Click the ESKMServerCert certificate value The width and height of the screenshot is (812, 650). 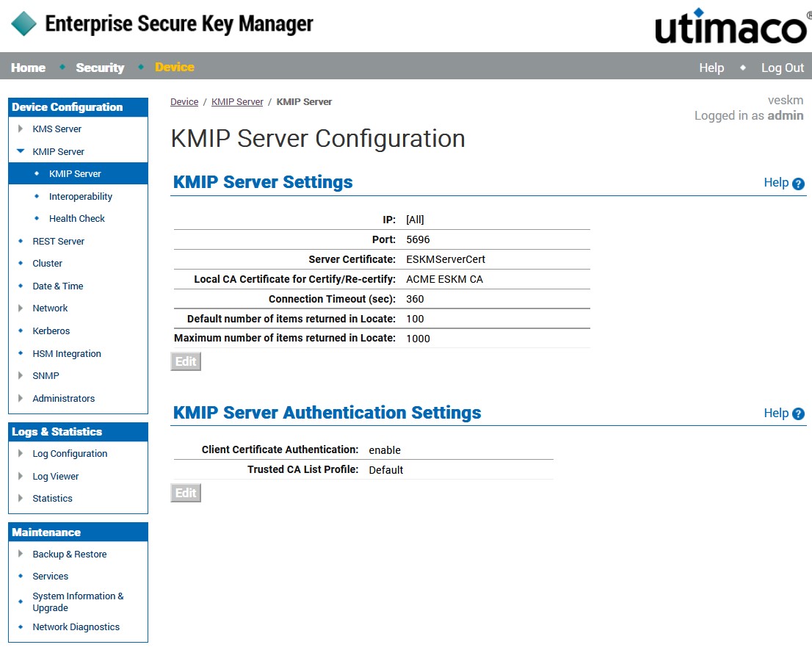(x=446, y=259)
